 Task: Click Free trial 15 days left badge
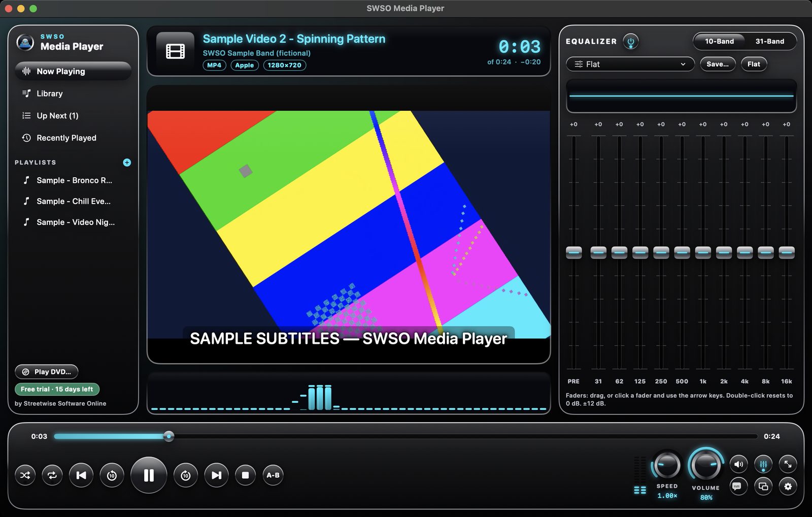(x=57, y=389)
